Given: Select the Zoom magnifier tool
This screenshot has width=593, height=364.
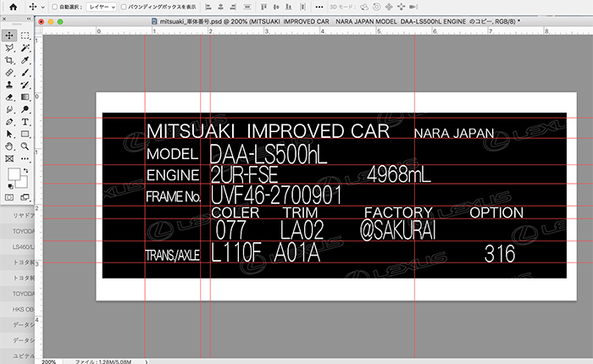Looking at the screenshot, I should pos(25,146).
